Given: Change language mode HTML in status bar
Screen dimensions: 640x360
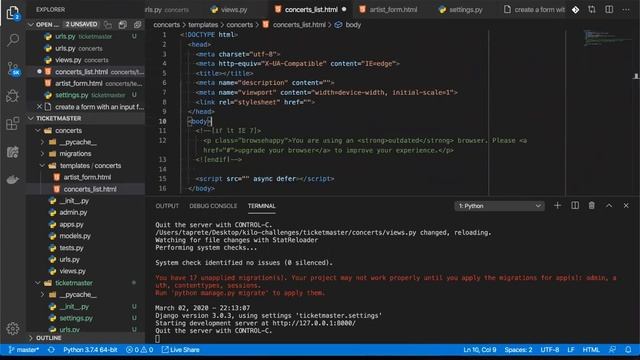Looking at the screenshot, I should 591,350.
